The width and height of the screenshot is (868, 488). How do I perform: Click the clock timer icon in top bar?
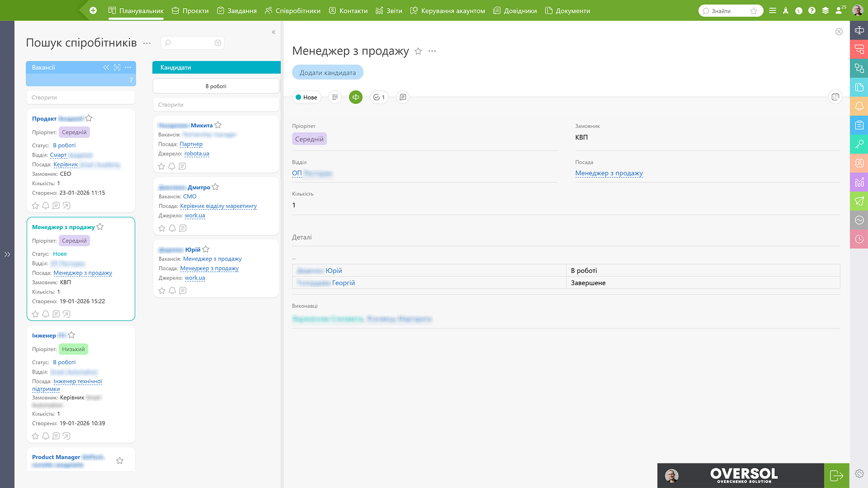(799, 10)
